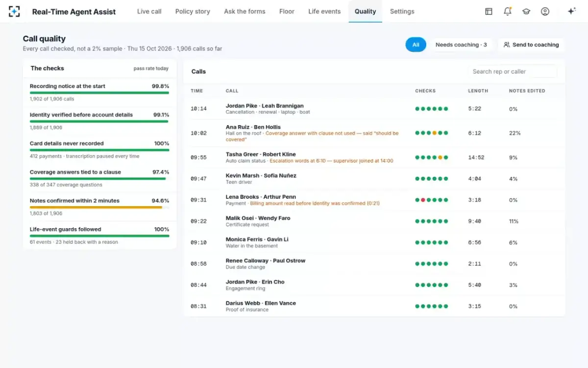Image resolution: width=588 pixels, height=368 pixels.
Task: Click the 11% notes edited value
Action: tap(514, 221)
